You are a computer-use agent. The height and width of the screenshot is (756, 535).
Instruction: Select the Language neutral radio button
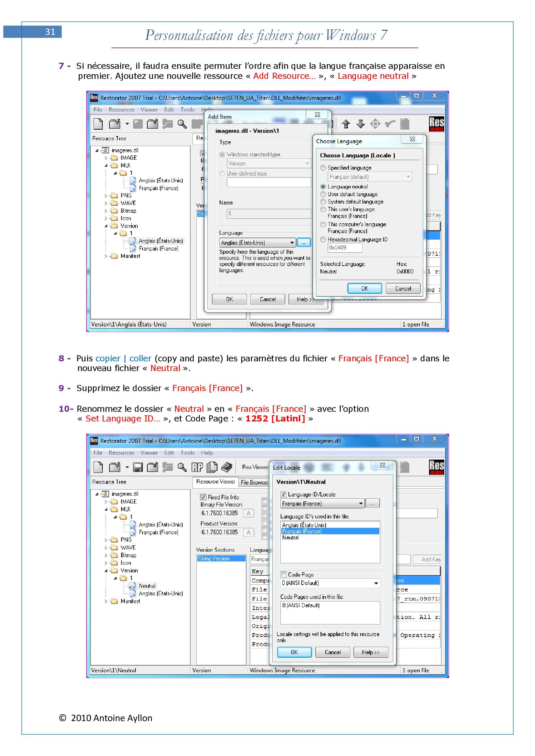coord(323,186)
